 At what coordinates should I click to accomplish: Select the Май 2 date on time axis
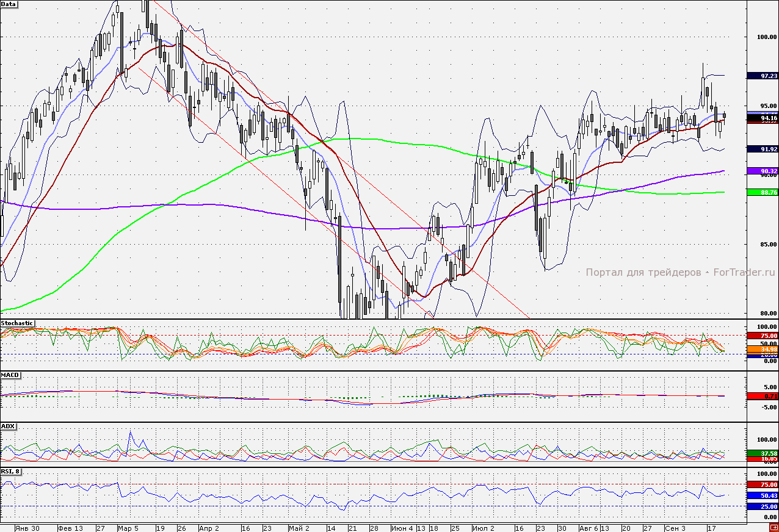coord(299,528)
